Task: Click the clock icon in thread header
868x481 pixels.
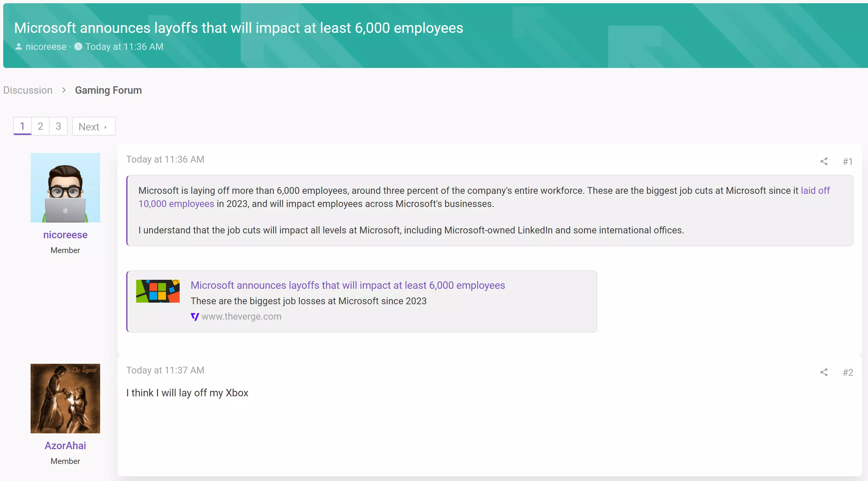Action: (x=78, y=46)
